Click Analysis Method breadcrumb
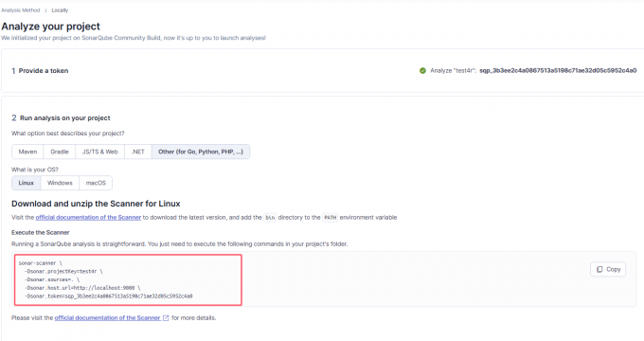Viewport: 644px width, 341px height. [21, 10]
